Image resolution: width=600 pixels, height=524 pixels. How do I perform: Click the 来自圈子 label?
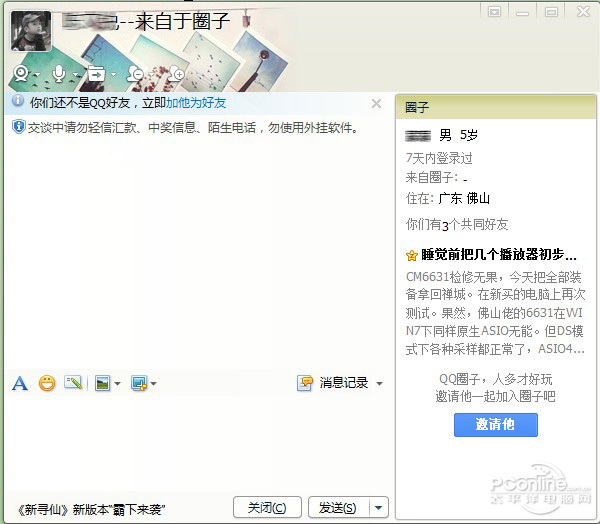pos(432,178)
